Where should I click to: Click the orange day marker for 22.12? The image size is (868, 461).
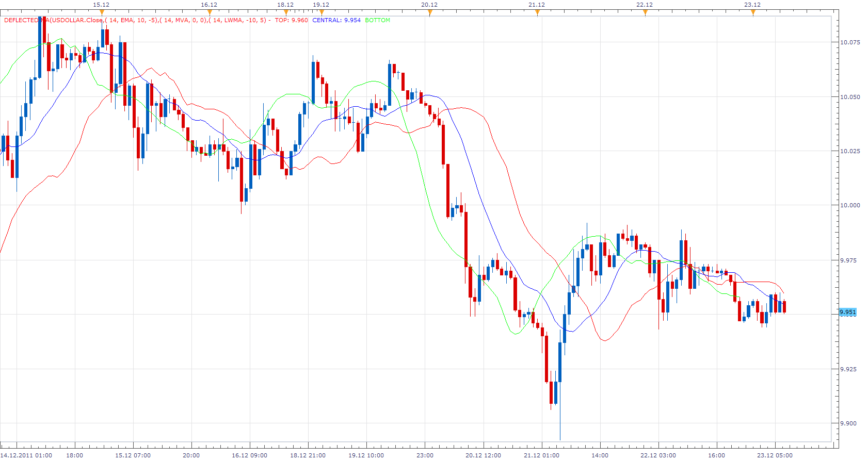645,12
